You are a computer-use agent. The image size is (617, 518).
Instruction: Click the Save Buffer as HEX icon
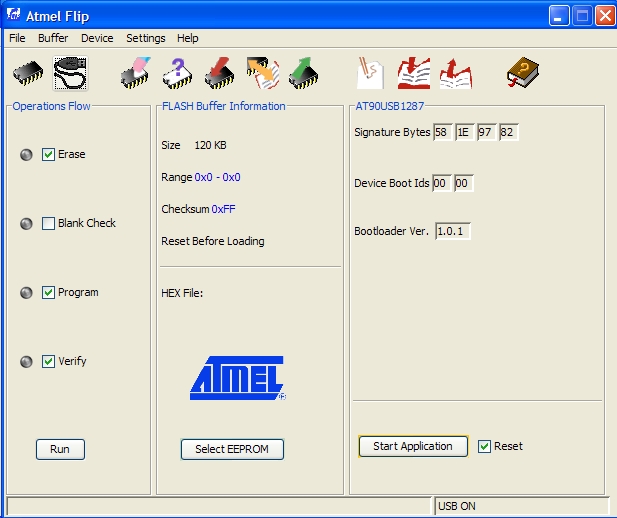pos(455,73)
